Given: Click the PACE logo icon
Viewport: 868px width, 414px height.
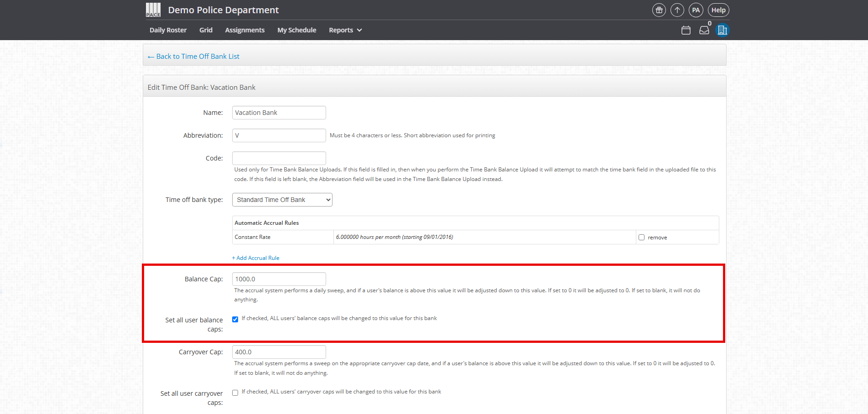Looking at the screenshot, I should coord(153,10).
